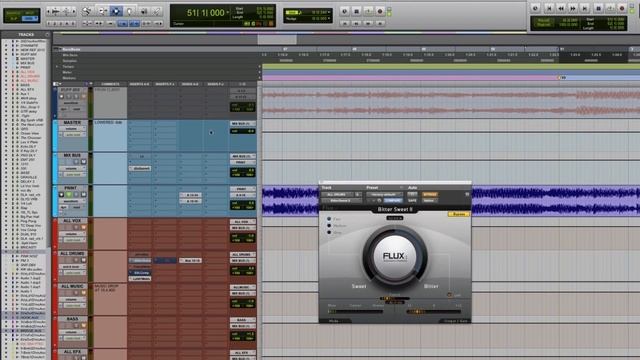The image size is (640, 360).
Task: Click Record in the center transport
Action: tap(380, 11)
